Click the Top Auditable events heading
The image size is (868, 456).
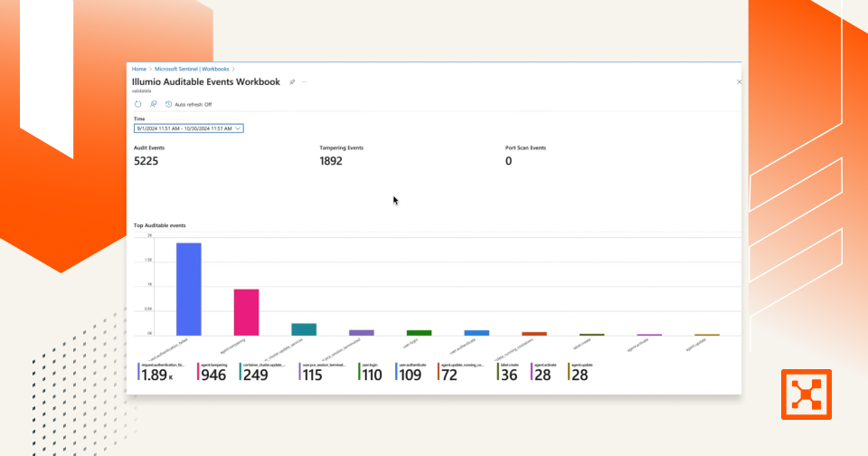coord(159,225)
